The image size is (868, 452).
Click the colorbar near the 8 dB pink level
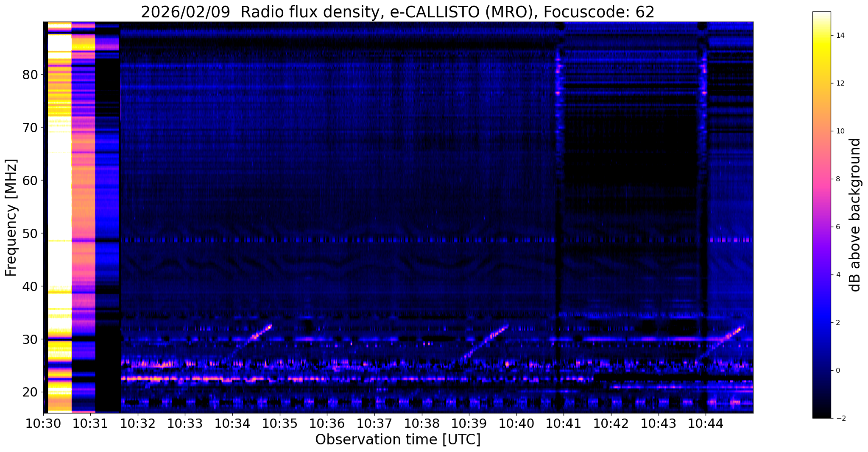(x=821, y=179)
